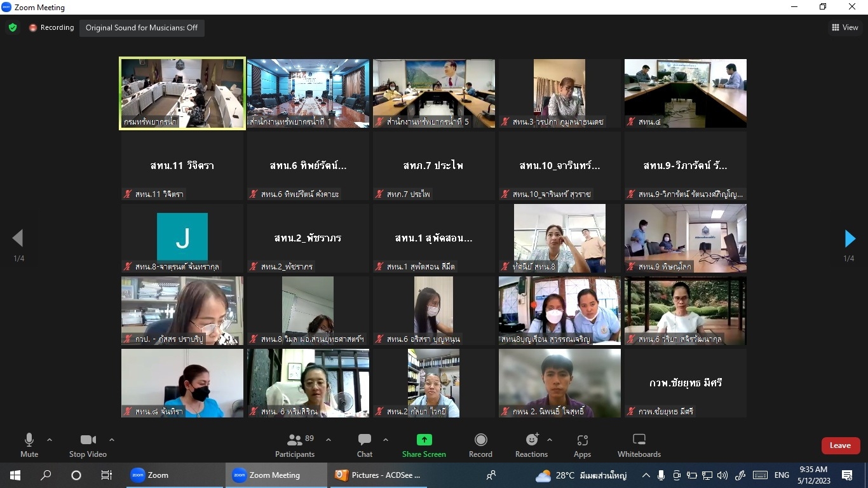Viewport: 868px width, 488px height.
Task: Select สทน.9 พิษณุโลก video tile
Action: click(x=686, y=238)
